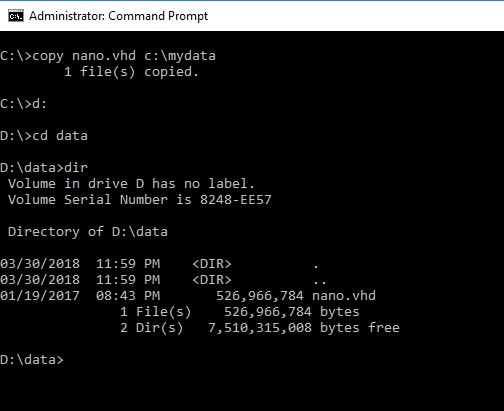Click the 01/19/2017 date of nano.vhd

(40, 296)
